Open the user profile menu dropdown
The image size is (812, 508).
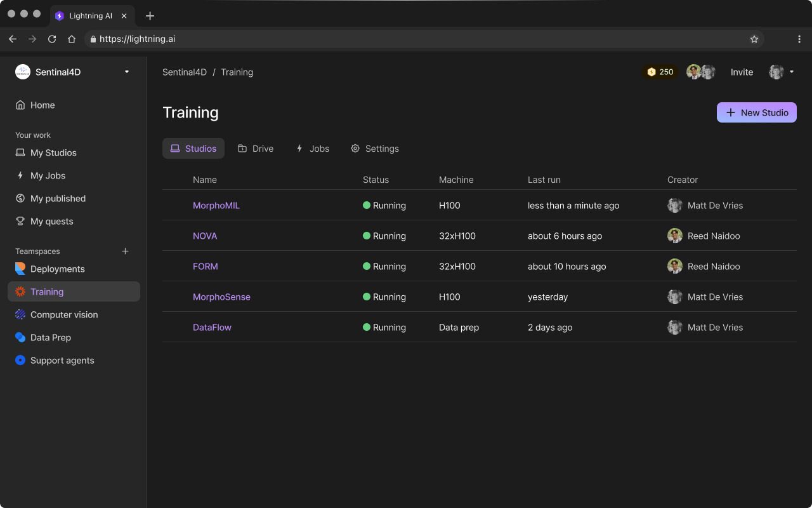tap(782, 72)
